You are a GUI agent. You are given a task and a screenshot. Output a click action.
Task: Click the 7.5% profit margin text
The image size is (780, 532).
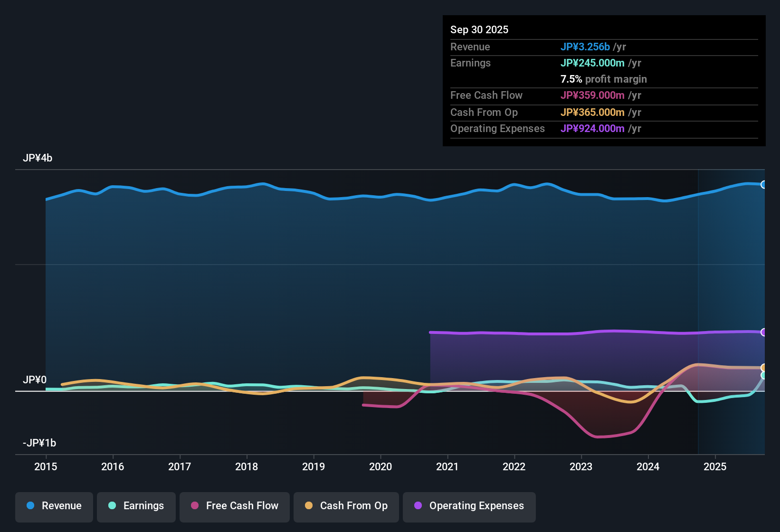[x=604, y=79]
